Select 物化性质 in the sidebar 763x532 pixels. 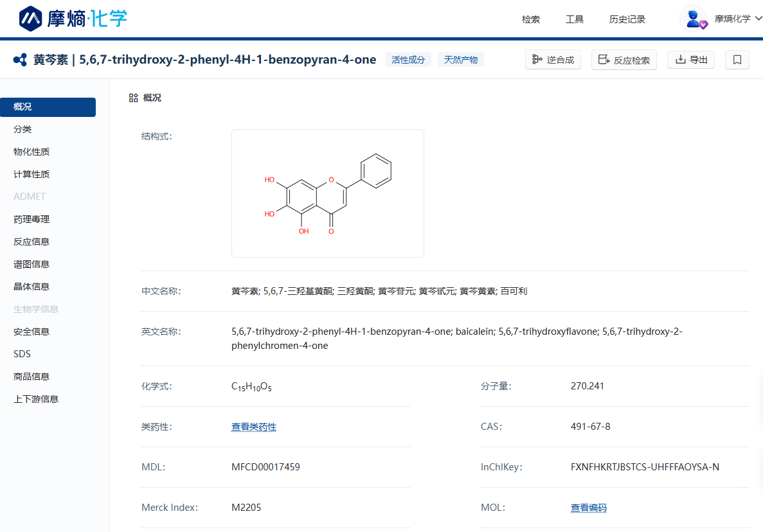tap(31, 152)
